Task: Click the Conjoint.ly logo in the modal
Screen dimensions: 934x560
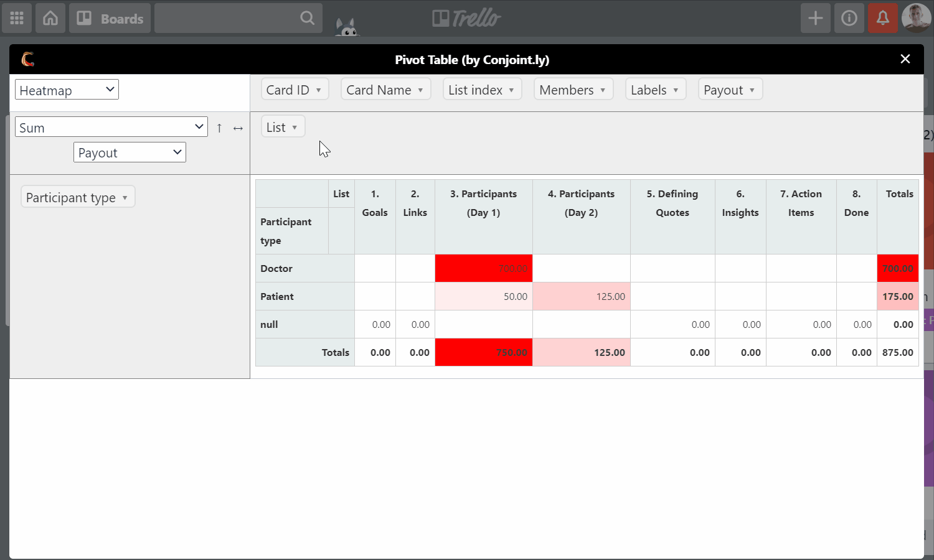Action: point(27,59)
